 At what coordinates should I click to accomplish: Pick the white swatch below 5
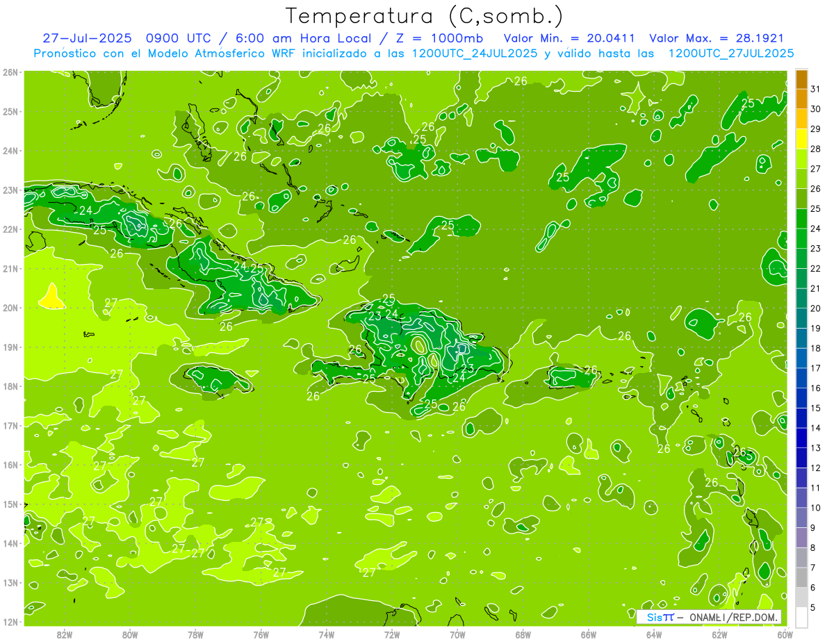pos(801,617)
